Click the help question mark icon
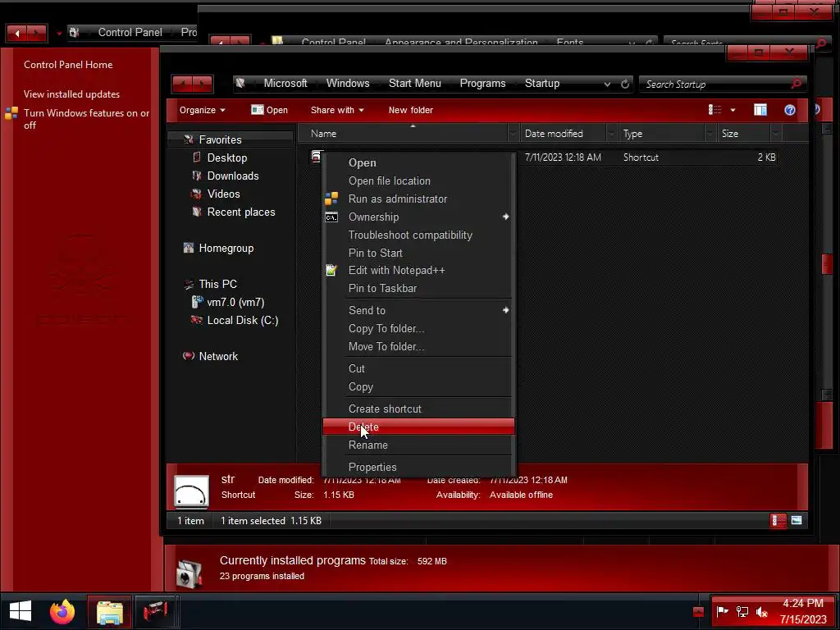This screenshot has width=840, height=630. click(790, 110)
